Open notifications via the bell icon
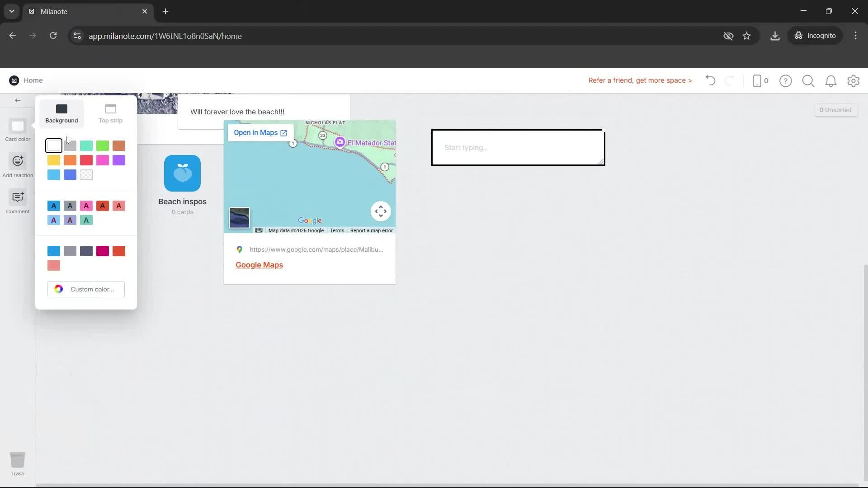This screenshot has height=488, width=868. click(x=831, y=80)
